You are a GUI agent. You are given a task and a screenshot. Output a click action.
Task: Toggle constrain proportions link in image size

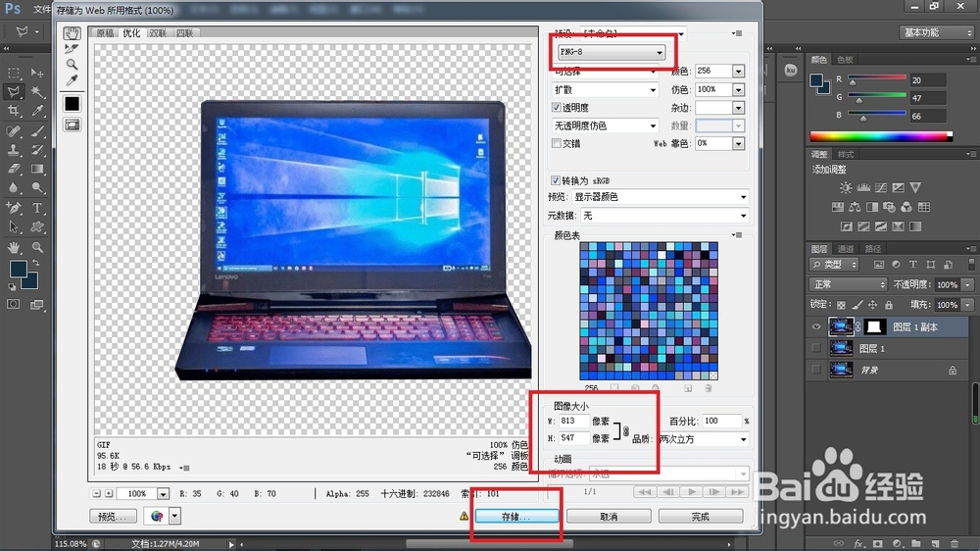coord(625,430)
